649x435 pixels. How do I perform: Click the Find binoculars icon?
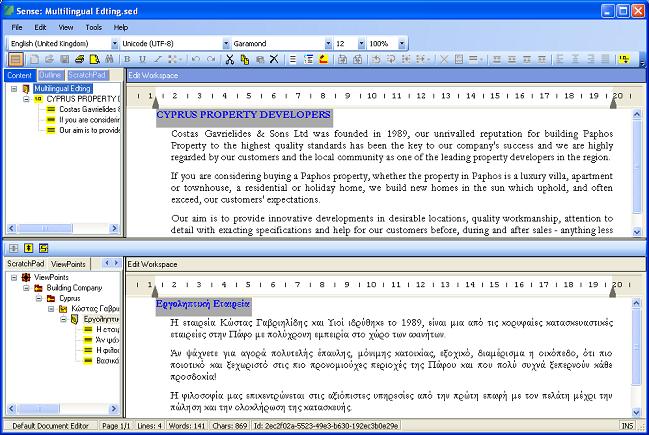(109, 60)
